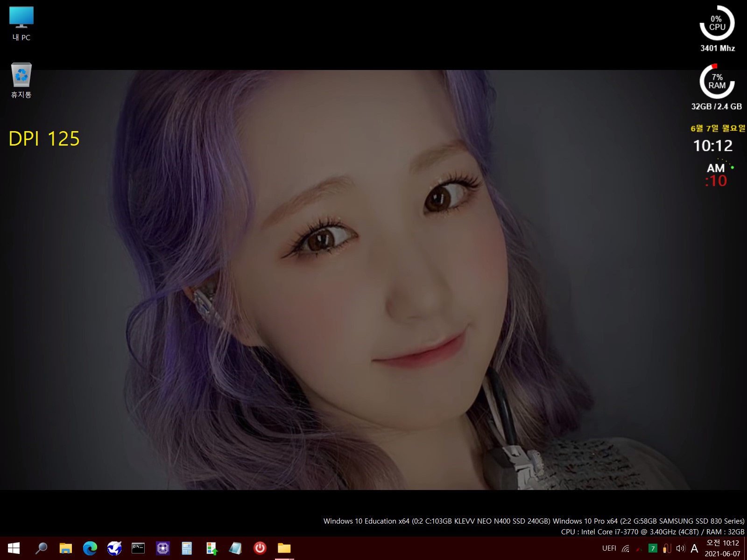Open the blue bird app icon on taskbar
Viewport: 747px width, 560px height.
[114, 548]
